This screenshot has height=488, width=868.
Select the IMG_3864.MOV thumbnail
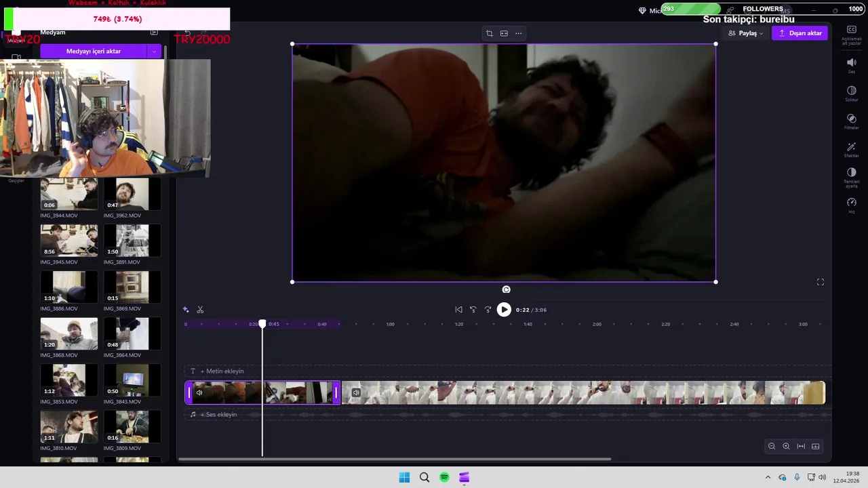point(132,333)
